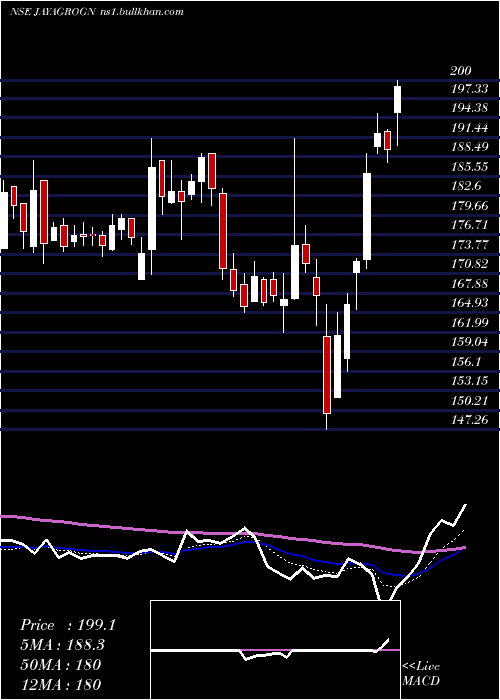Click the 167.88 price axis label
Viewport: 500px width, 700px height.
click(469, 283)
